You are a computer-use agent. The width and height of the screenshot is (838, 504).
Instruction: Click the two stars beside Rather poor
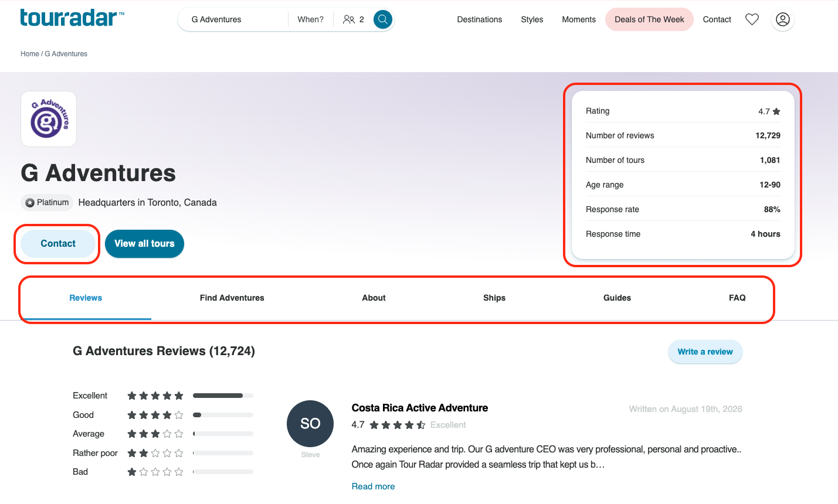[155, 453]
